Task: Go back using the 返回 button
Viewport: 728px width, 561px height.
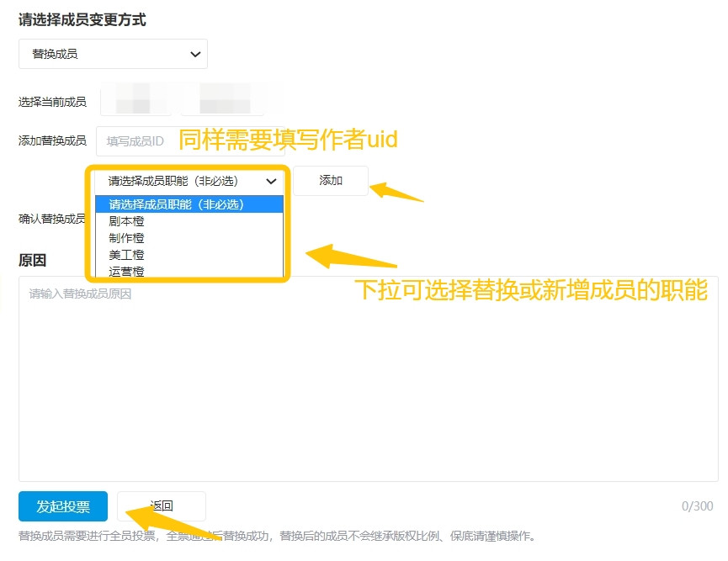Action: pos(162,506)
